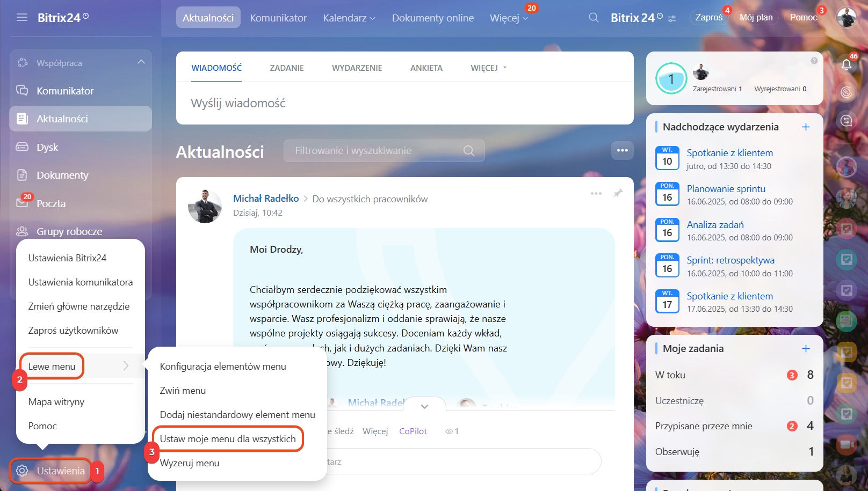Expand the post with the down chevron

click(424, 406)
